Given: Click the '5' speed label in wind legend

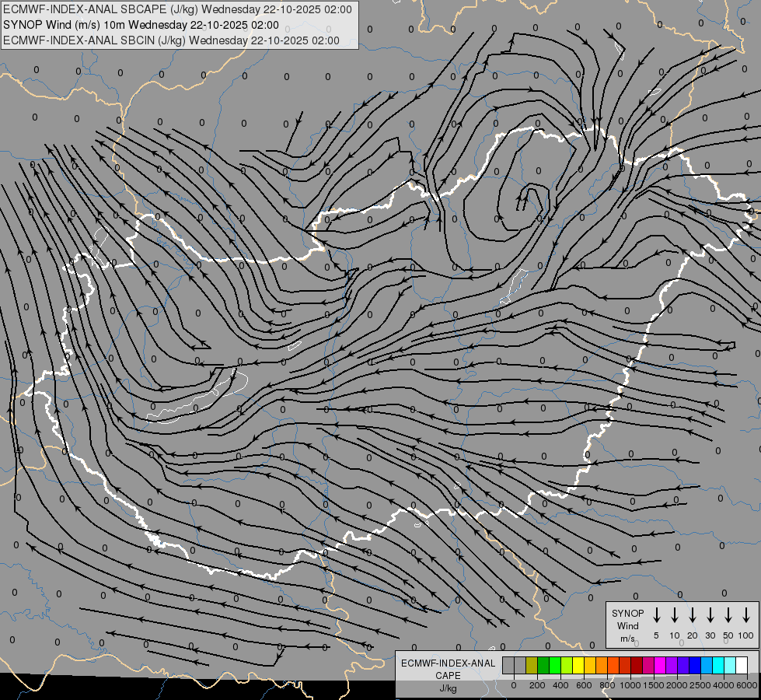Looking at the screenshot, I should (656, 635).
